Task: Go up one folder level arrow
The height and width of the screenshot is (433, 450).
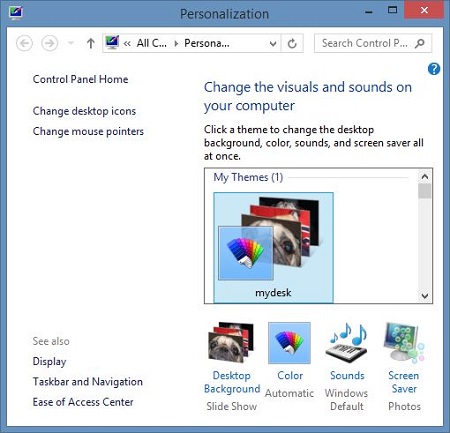Action: [90, 43]
